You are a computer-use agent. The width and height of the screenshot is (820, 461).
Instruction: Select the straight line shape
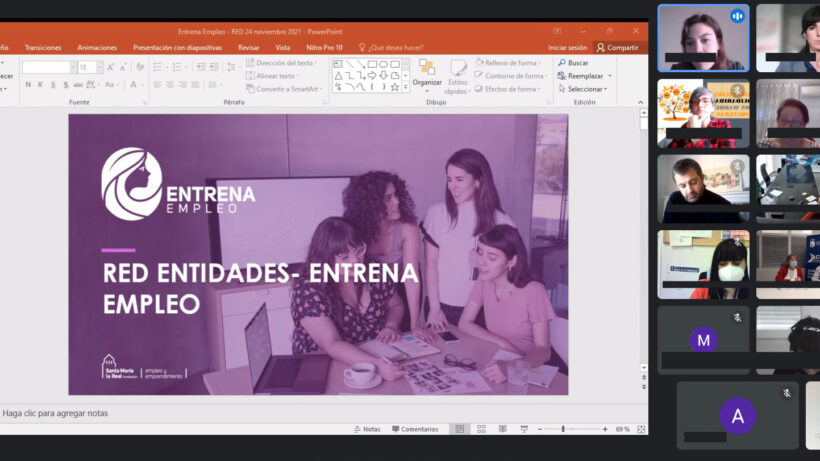tap(349, 64)
